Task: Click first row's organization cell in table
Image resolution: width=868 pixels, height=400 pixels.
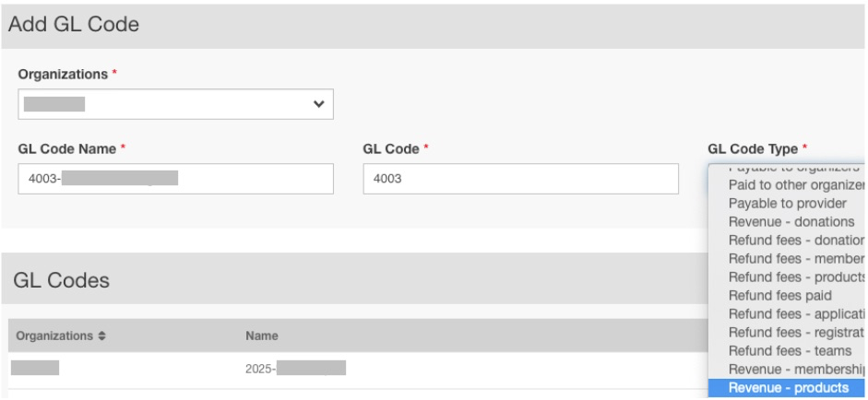Action: point(35,370)
